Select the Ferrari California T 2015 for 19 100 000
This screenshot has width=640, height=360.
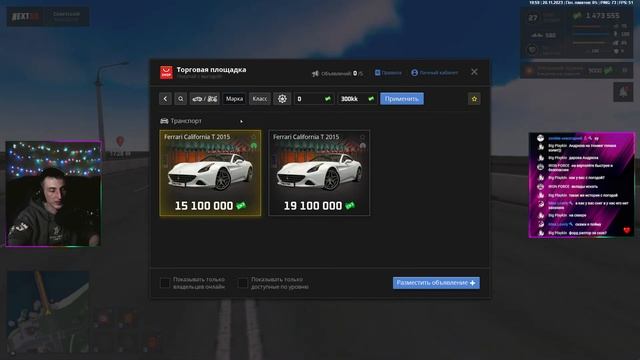[x=319, y=173]
